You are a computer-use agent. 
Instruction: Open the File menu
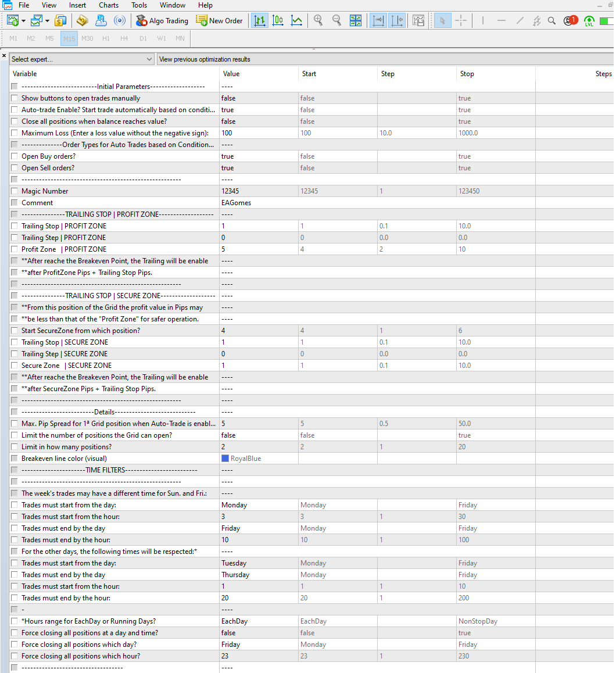tap(24, 5)
